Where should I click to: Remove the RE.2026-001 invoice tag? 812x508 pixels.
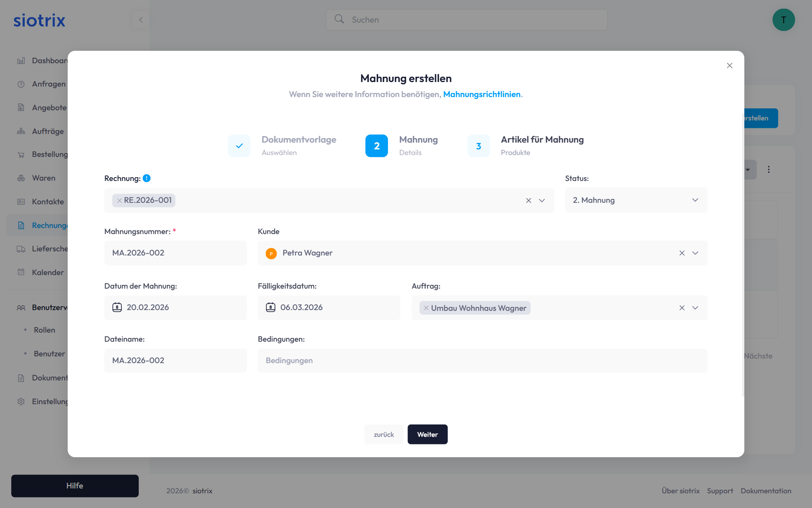click(119, 201)
